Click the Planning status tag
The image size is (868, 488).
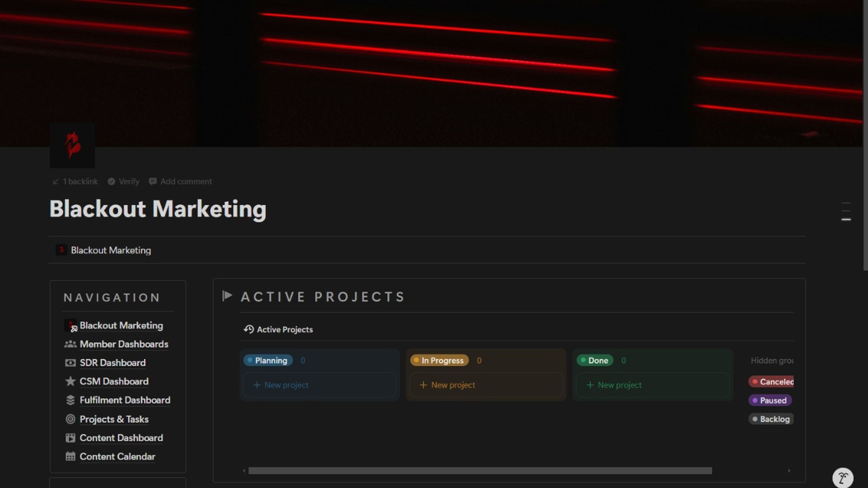pyautogui.click(x=268, y=360)
